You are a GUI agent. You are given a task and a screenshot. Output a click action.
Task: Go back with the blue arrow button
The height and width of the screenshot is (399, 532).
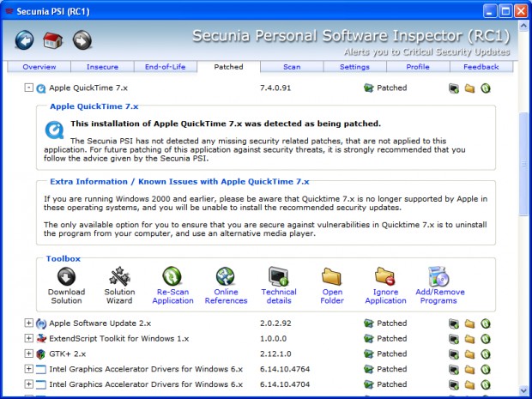tap(24, 40)
